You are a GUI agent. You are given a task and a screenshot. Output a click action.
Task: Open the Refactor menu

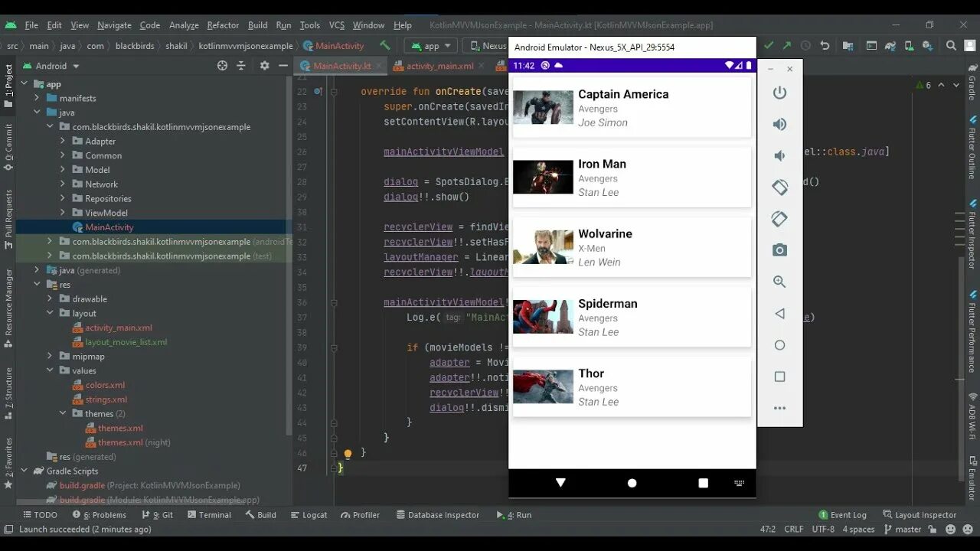pos(222,24)
